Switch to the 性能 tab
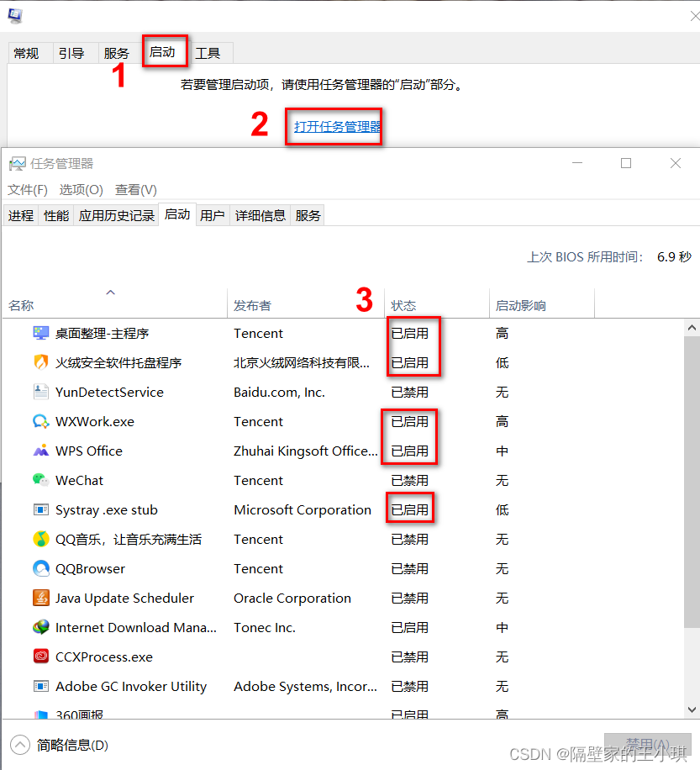The height and width of the screenshot is (770, 700). pos(56,215)
